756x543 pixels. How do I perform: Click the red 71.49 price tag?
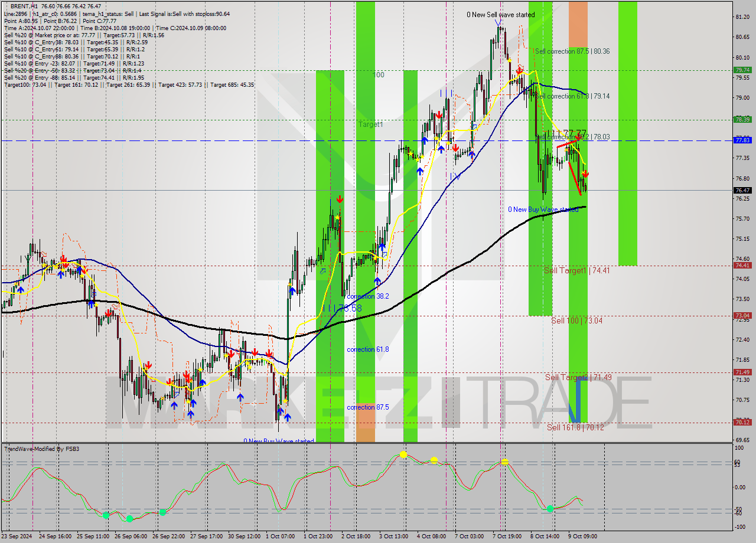[x=742, y=372]
